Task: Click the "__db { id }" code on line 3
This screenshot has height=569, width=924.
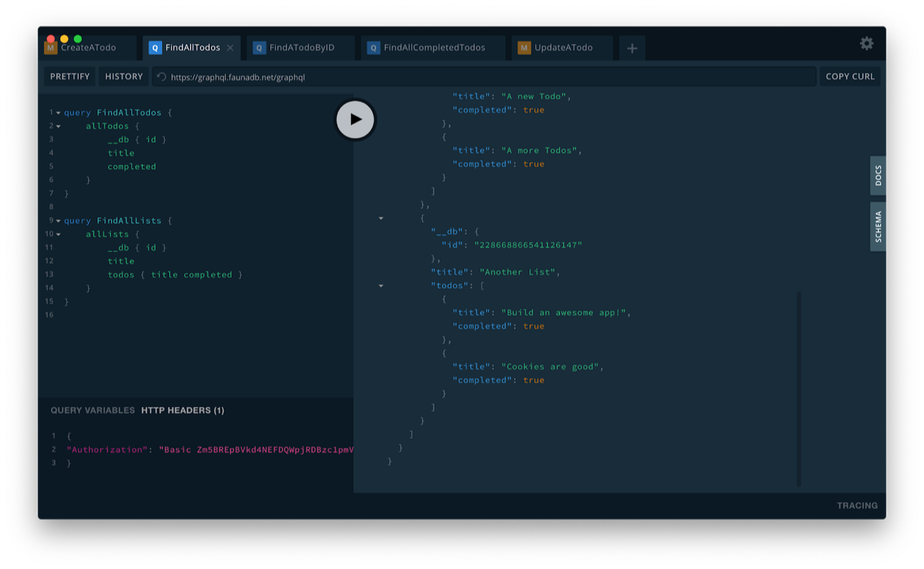Action: click(137, 139)
